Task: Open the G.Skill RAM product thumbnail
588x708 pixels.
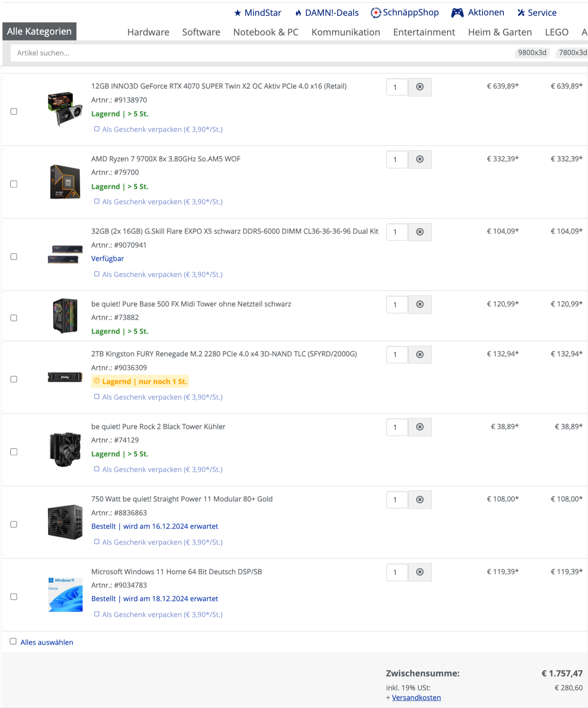Action: [x=65, y=254]
